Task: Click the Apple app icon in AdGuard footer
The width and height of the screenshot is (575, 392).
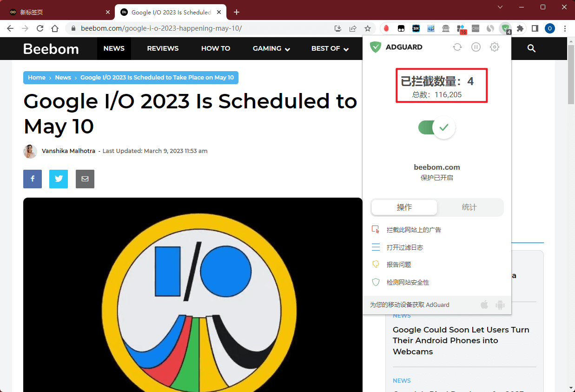Action: 484,305
